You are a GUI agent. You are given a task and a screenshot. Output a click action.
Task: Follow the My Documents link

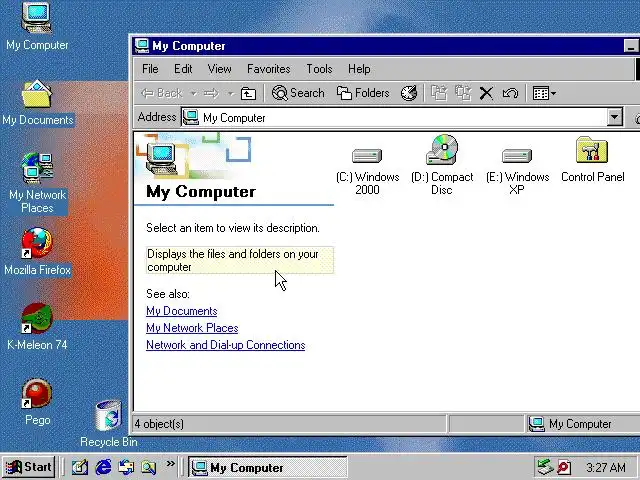pos(182,311)
